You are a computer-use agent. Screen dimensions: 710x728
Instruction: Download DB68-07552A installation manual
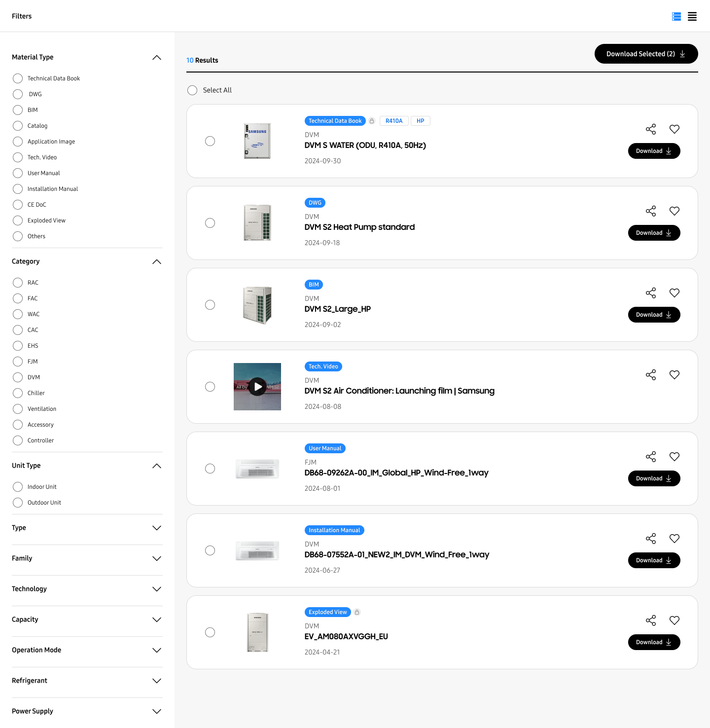(654, 560)
